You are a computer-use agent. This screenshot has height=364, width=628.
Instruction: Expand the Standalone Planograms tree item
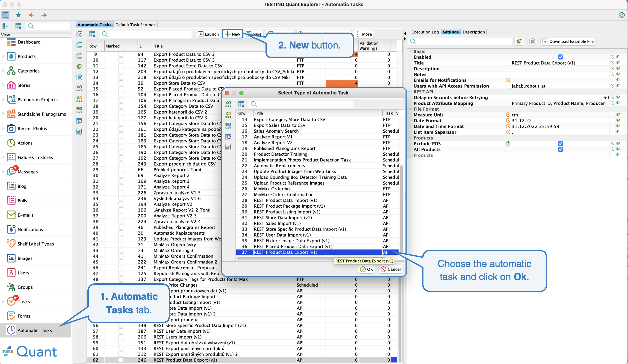3,114
